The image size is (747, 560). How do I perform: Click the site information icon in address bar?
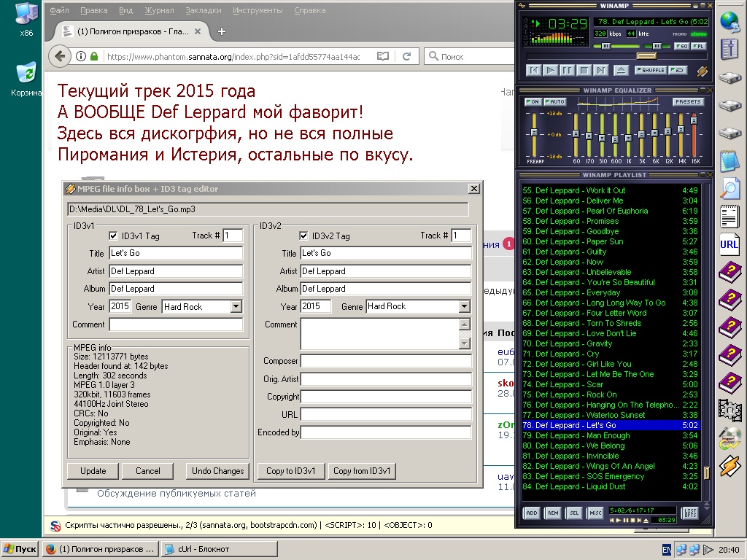pos(80,56)
